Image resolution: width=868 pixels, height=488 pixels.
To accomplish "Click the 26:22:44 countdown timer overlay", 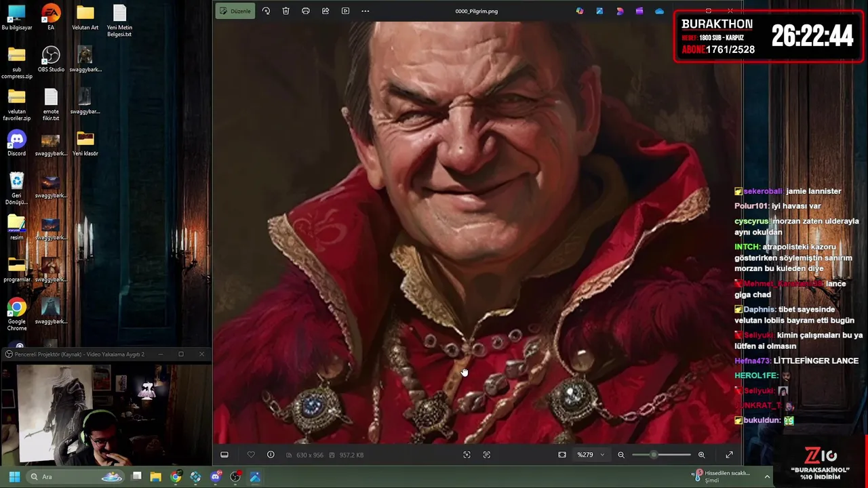I will pyautogui.click(x=812, y=37).
